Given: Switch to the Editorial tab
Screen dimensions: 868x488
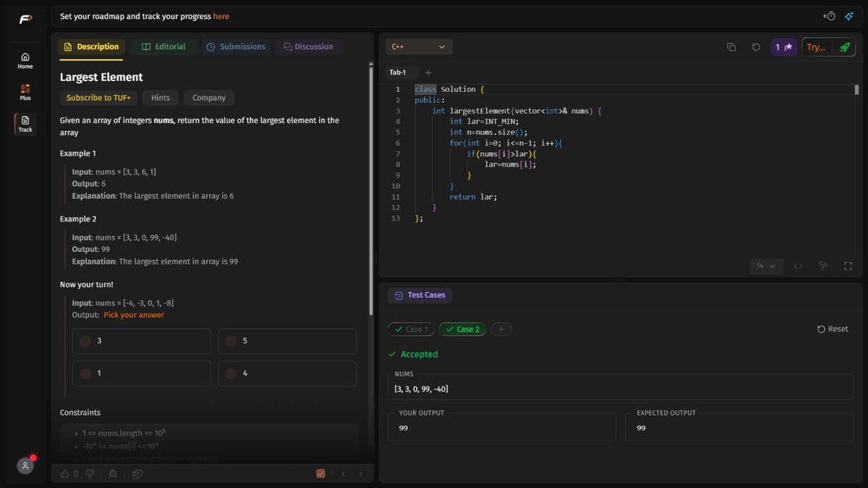Looking at the screenshot, I should (163, 46).
